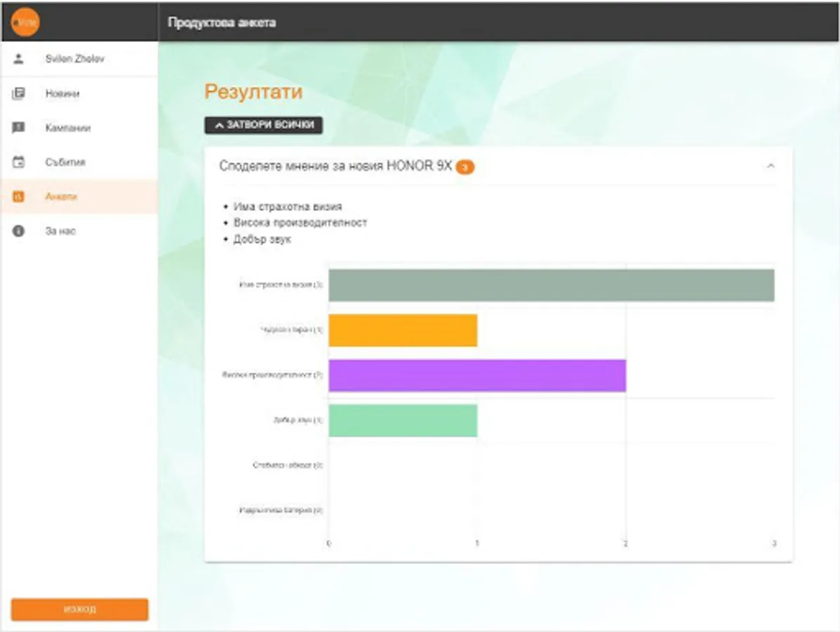This screenshot has height=632, width=840.
Task: Click the 'Има страхотна визия' bullet item
Action: click(x=288, y=206)
